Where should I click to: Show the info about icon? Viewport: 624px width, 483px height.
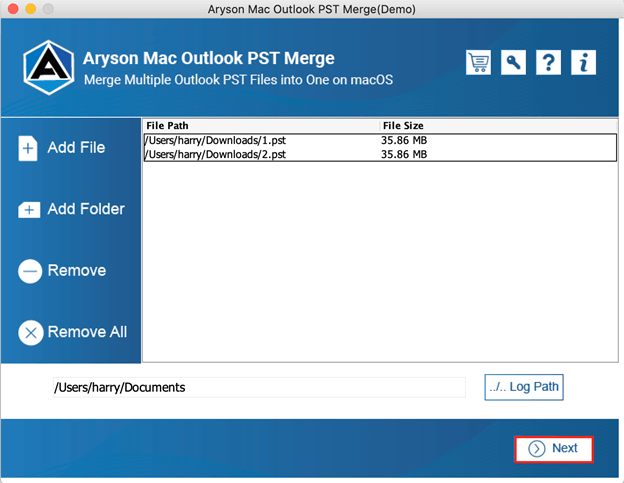[x=583, y=62]
